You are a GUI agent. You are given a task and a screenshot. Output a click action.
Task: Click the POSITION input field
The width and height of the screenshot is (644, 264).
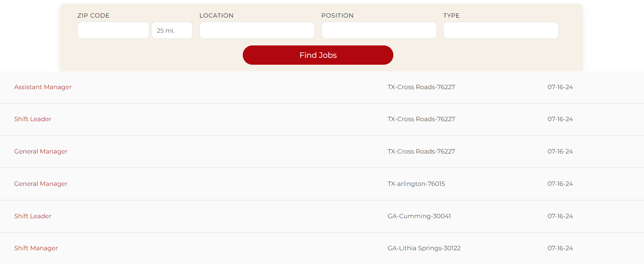pyautogui.click(x=379, y=30)
